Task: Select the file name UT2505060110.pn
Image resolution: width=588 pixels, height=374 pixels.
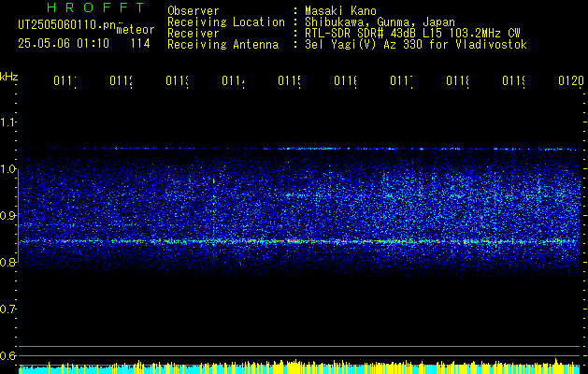Action: [66, 24]
